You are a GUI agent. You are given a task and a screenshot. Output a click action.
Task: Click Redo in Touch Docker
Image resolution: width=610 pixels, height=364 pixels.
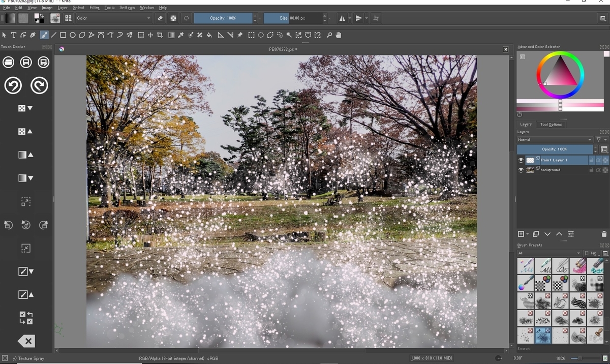(x=39, y=85)
